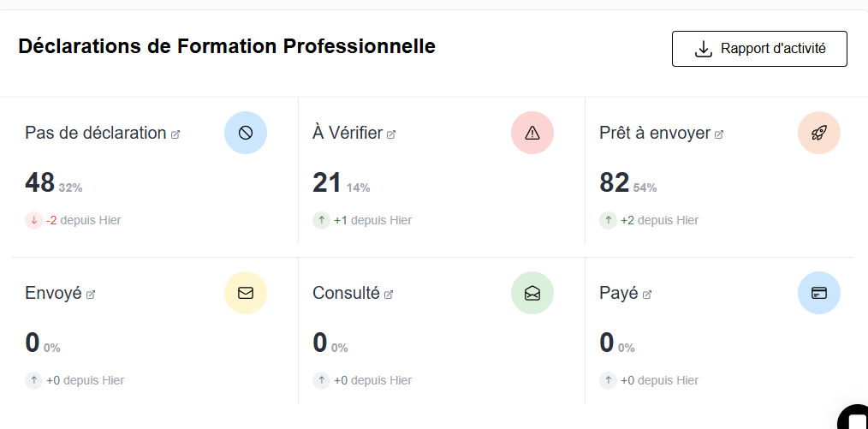The height and width of the screenshot is (429, 868).
Task: Open external link icon beside Prêt à envoyer
Action: [719, 134]
